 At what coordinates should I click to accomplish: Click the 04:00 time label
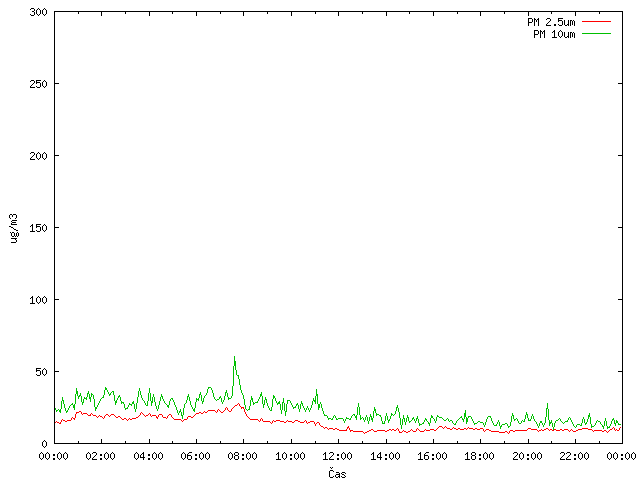point(148,456)
